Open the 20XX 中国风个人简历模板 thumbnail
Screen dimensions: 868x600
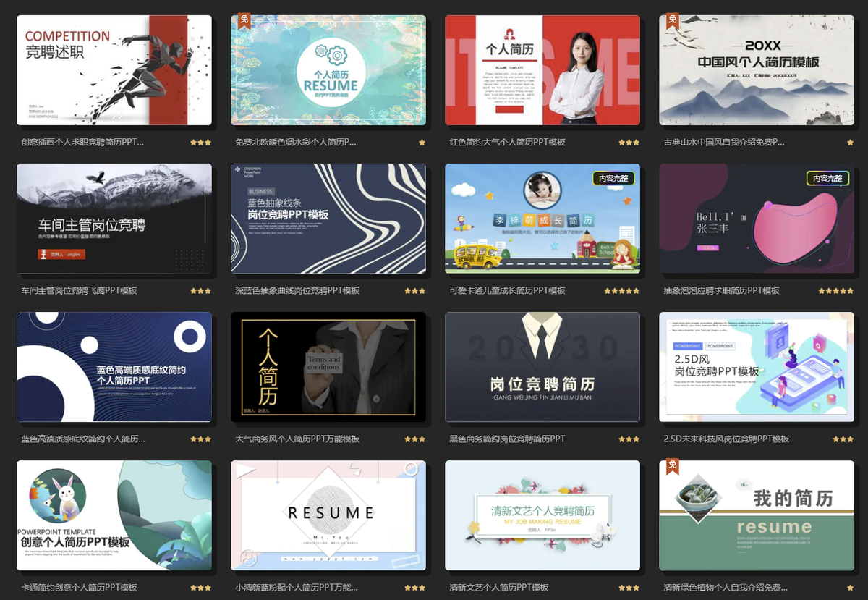pos(757,70)
